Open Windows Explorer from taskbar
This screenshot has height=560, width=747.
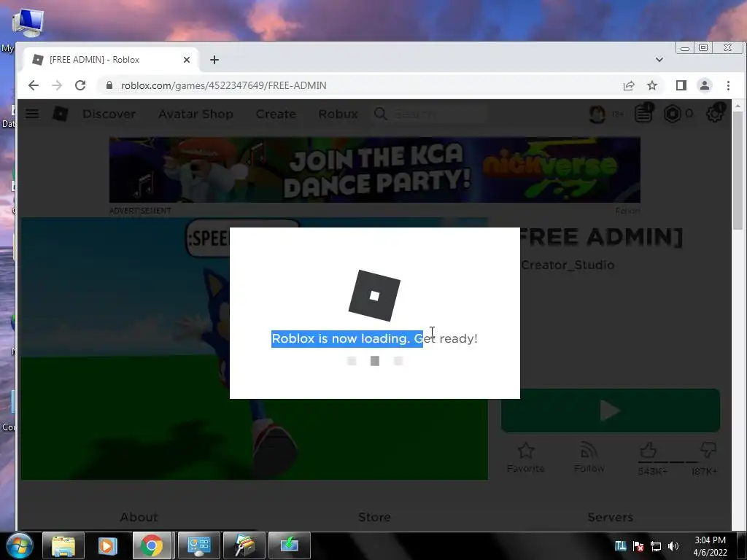pyautogui.click(x=63, y=545)
